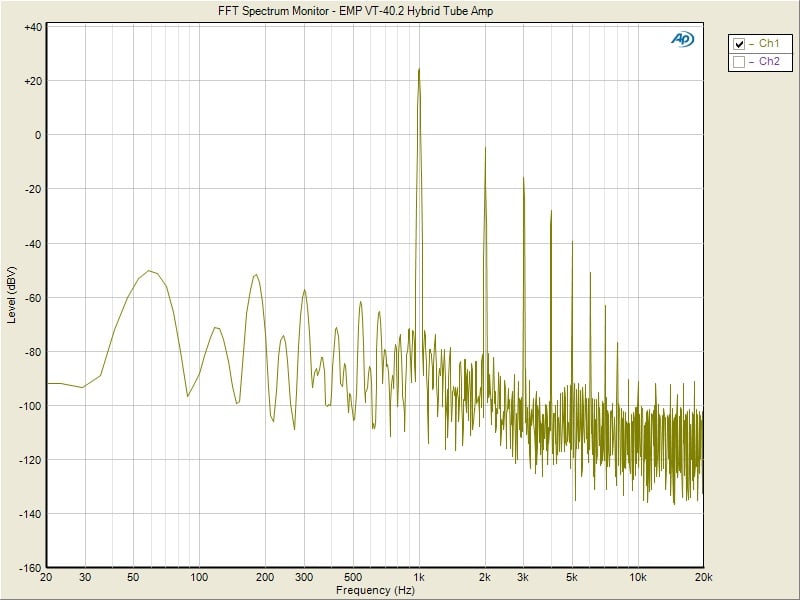Screen dimensions: 800x600
Task: Click the broad hum peak near 60 Hz
Action: (x=149, y=270)
